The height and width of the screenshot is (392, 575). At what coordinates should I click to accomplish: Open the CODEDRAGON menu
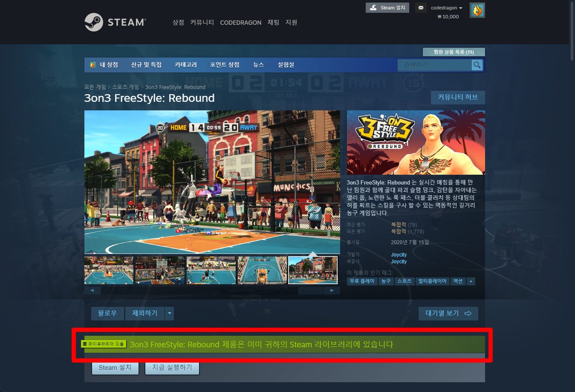(240, 23)
